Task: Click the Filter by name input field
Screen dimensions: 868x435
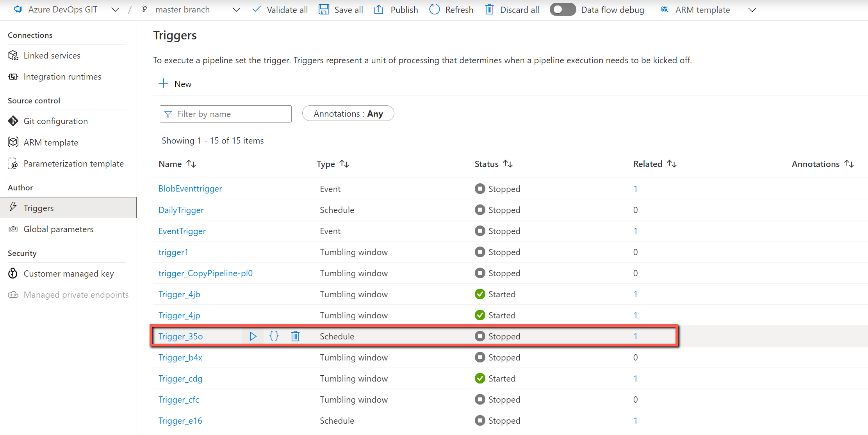Action: (x=225, y=114)
